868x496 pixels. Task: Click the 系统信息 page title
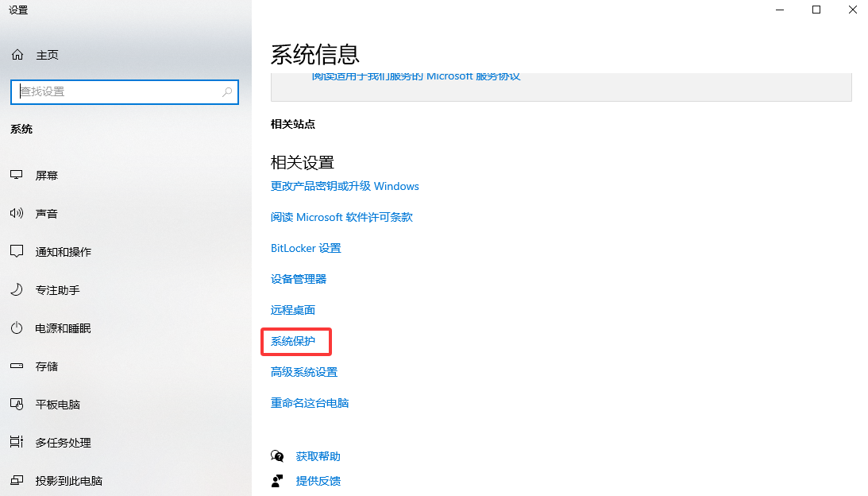coord(315,54)
